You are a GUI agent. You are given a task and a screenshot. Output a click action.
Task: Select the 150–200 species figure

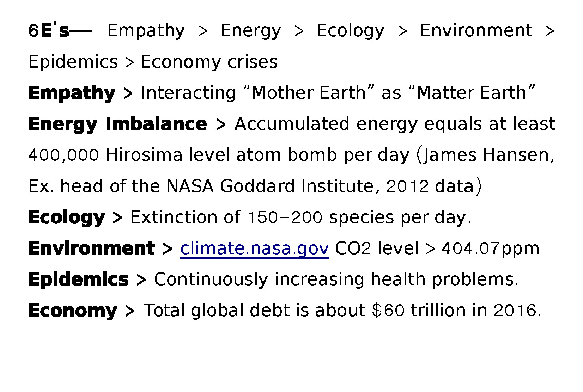pos(285,218)
